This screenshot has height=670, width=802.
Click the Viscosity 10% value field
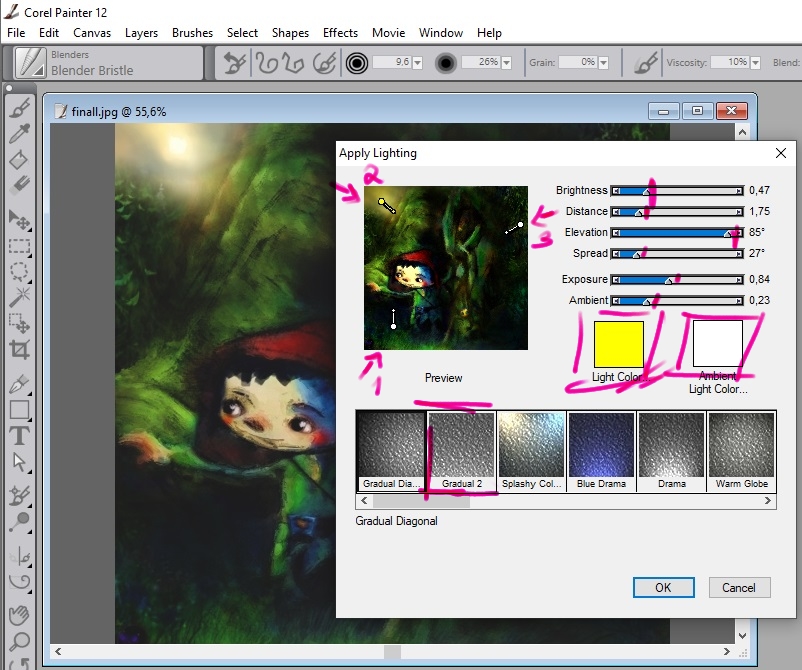coord(730,62)
